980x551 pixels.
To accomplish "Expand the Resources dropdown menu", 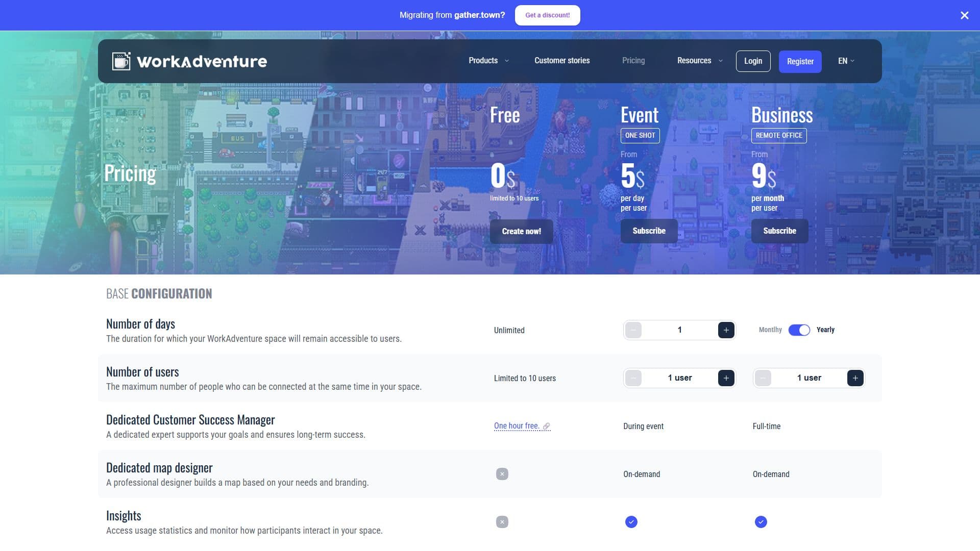I will click(x=700, y=61).
